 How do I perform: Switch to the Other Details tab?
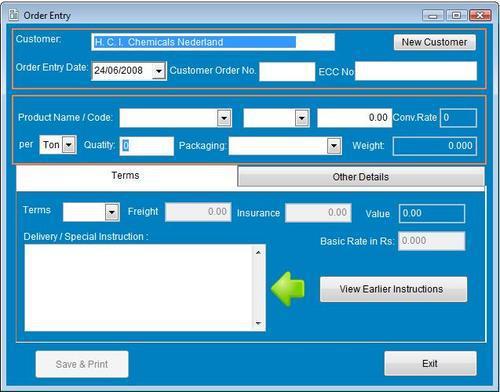361,177
